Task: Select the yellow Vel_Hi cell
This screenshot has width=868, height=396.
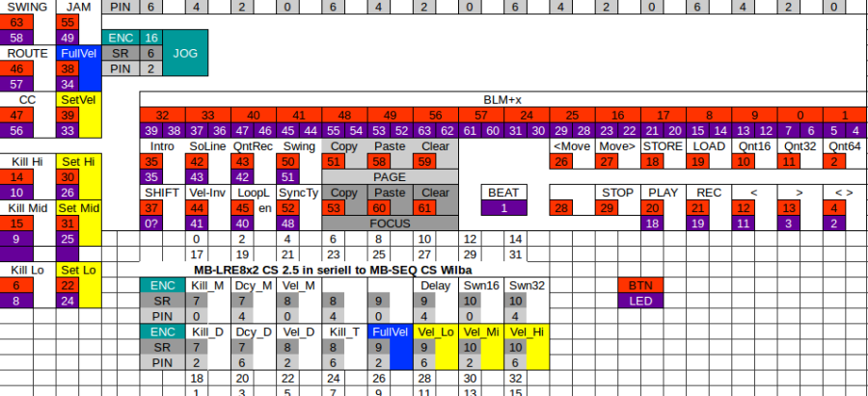Action: click(527, 347)
